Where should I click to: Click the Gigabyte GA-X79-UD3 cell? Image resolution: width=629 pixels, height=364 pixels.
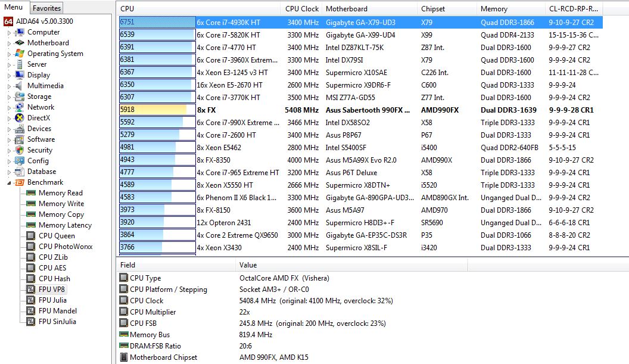360,23
